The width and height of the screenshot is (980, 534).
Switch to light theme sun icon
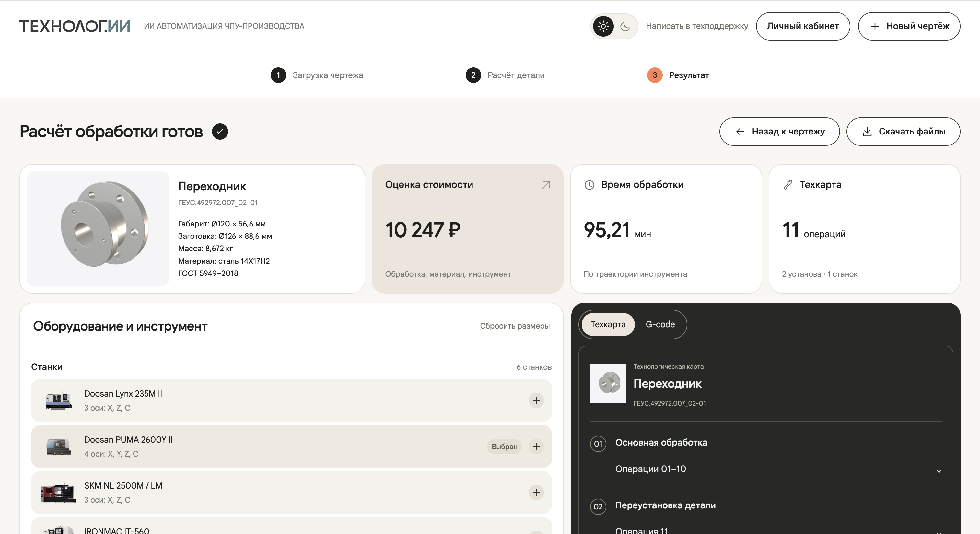pos(603,26)
